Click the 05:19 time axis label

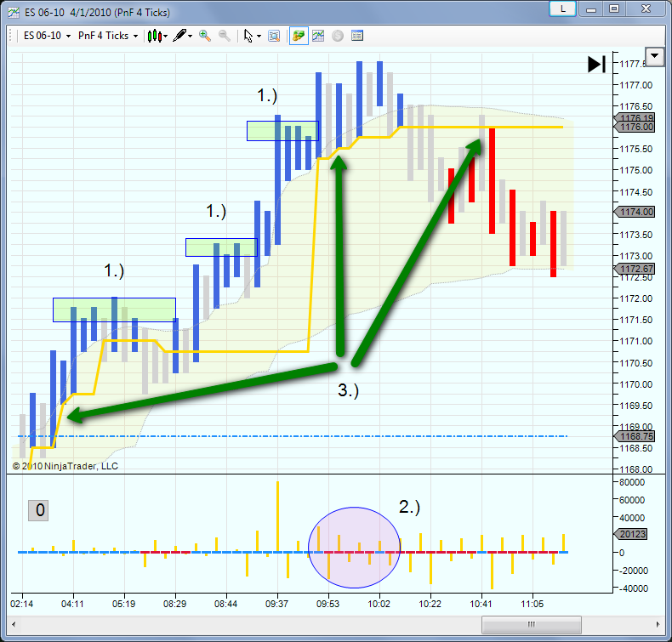click(x=124, y=604)
